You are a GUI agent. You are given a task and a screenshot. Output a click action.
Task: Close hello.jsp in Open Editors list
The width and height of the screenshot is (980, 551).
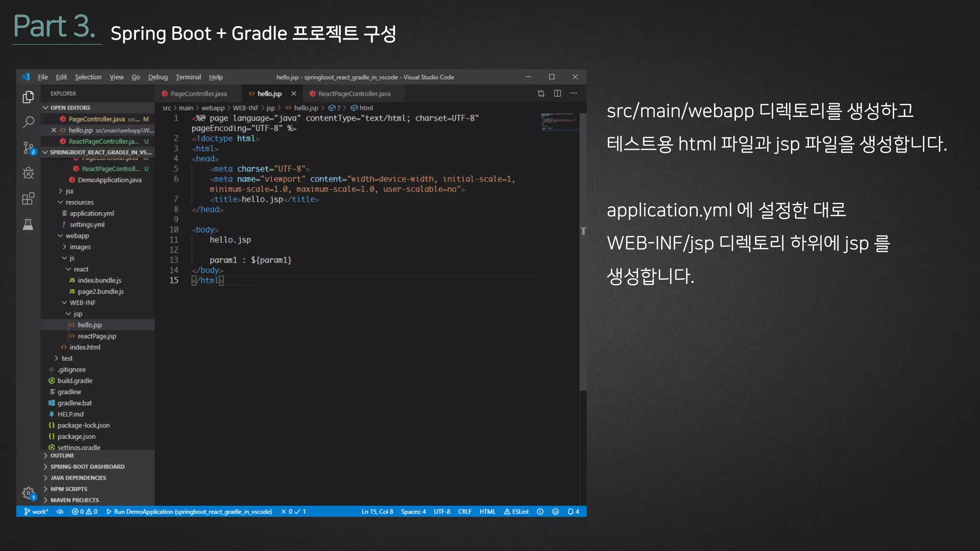(x=54, y=130)
